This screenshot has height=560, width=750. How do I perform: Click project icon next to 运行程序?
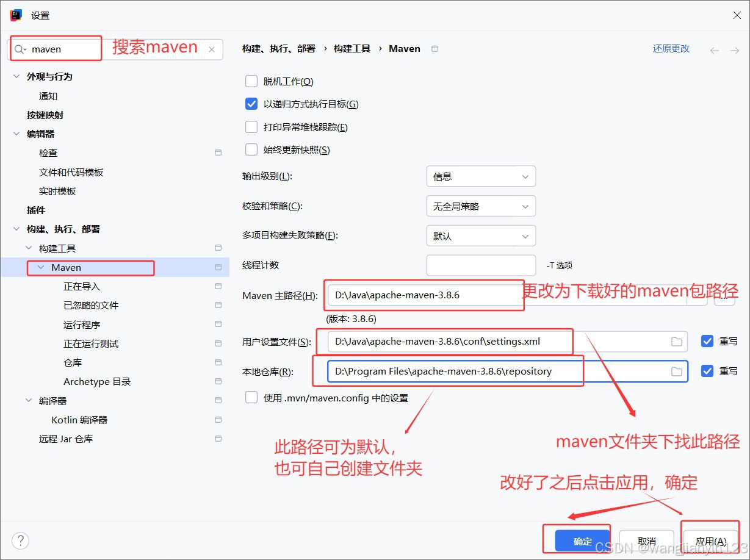tap(218, 325)
